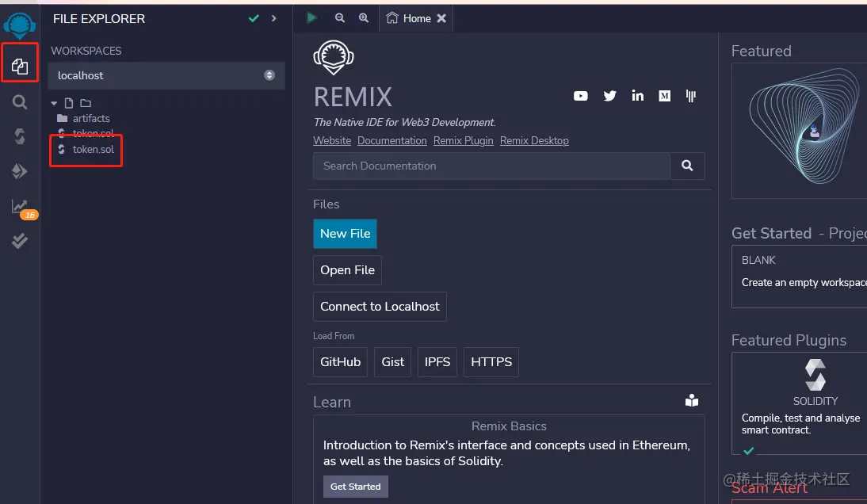Click Connect to Localhost button
867x504 pixels.
[380, 307]
